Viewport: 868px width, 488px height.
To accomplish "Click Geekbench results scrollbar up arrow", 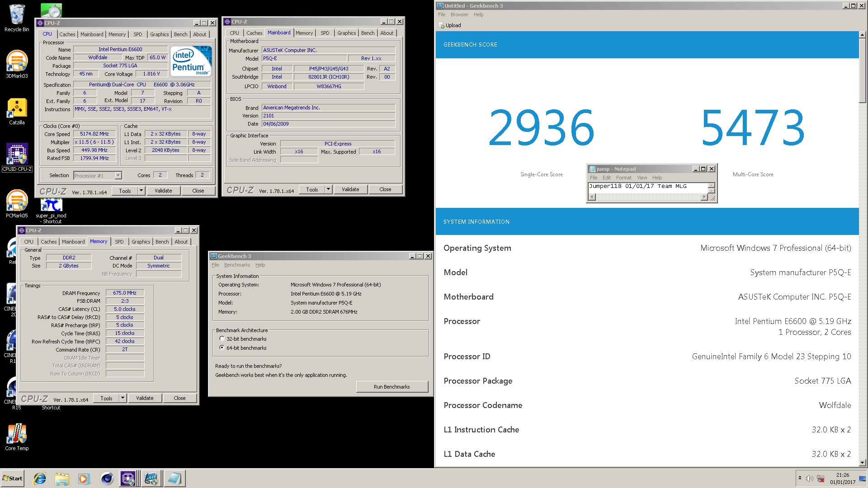I will pyautogui.click(x=863, y=35).
